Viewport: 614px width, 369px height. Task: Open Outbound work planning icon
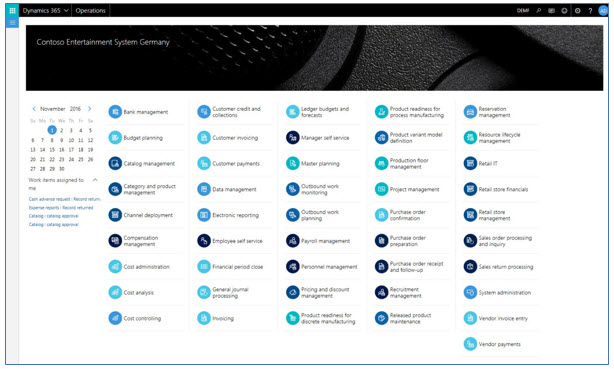tap(293, 215)
